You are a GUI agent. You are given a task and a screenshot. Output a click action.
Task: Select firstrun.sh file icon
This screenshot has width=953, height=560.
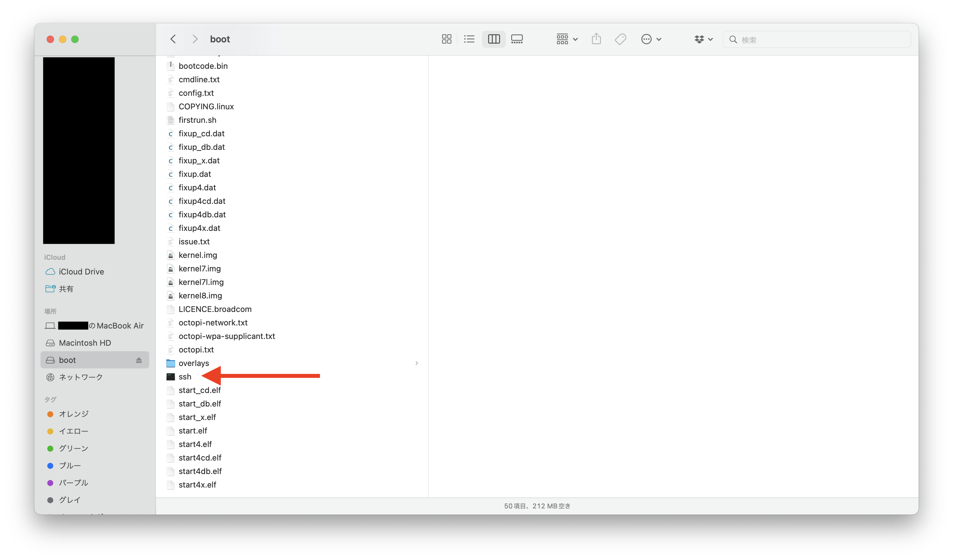171,120
